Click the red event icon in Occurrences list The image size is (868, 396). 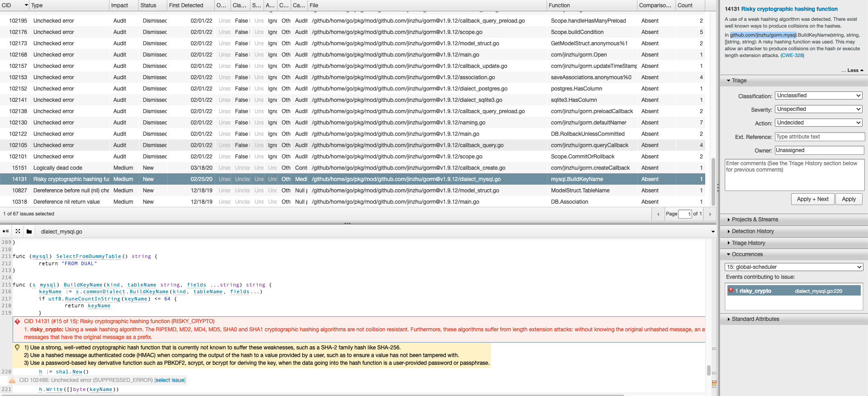[x=731, y=291]
